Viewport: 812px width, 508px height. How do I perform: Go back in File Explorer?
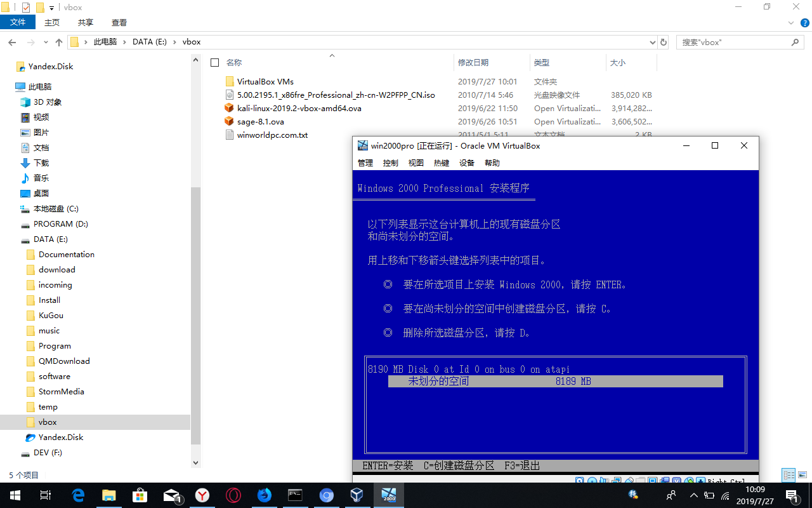pyautogui.click(x=12, y=42)
